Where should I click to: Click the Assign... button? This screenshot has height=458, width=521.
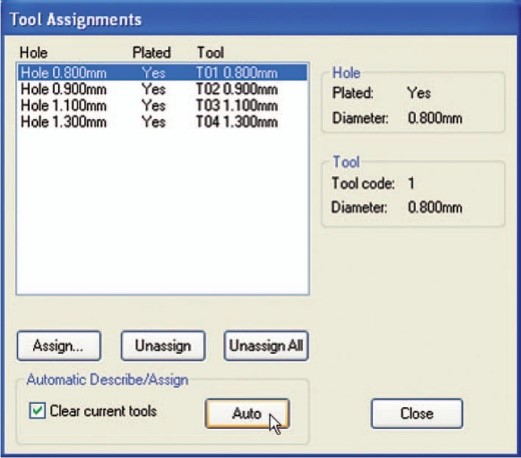click(59, 346)
